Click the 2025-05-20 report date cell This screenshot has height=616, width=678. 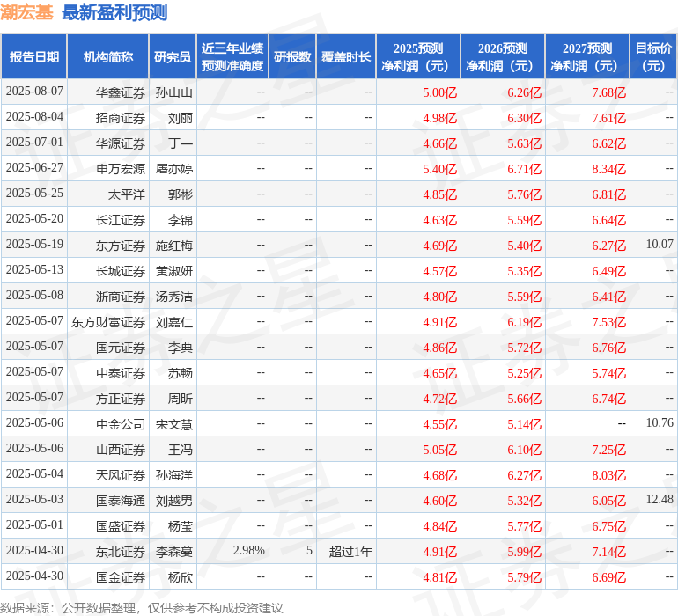coord(34,219)
